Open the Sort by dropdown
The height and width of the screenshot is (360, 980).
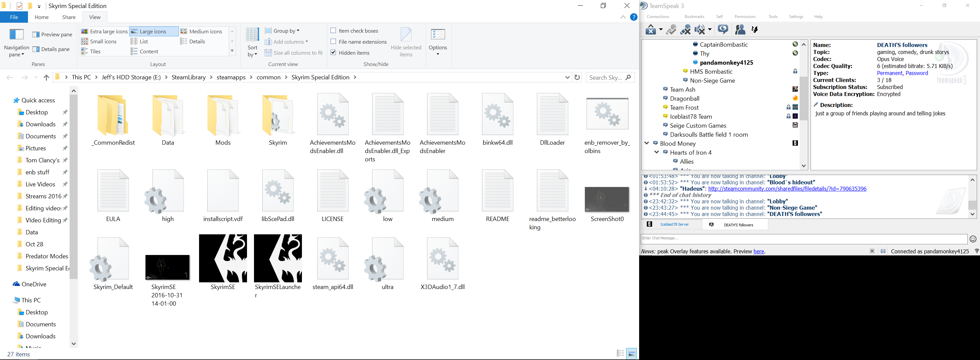[x=252, y=42]
